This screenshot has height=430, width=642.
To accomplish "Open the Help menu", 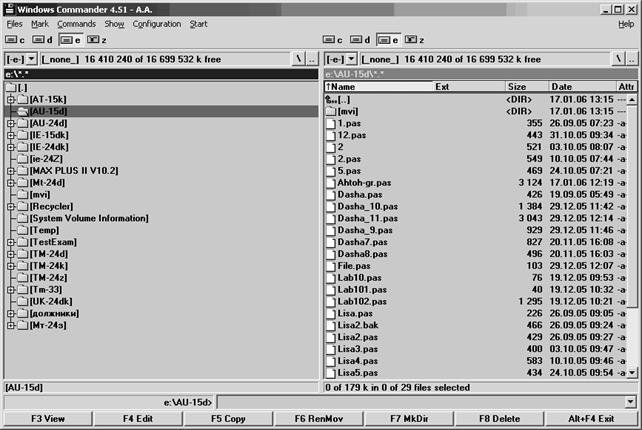I will pos(626,24).
